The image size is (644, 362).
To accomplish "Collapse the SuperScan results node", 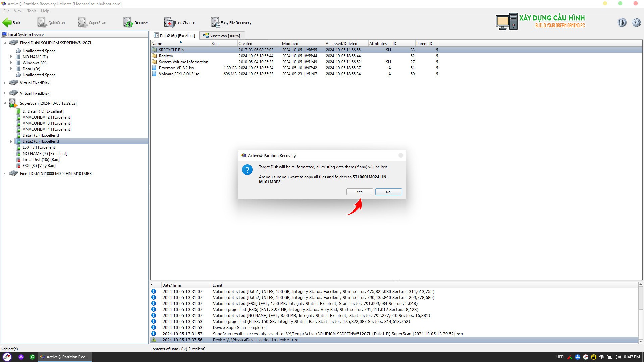I will [5, 103].
